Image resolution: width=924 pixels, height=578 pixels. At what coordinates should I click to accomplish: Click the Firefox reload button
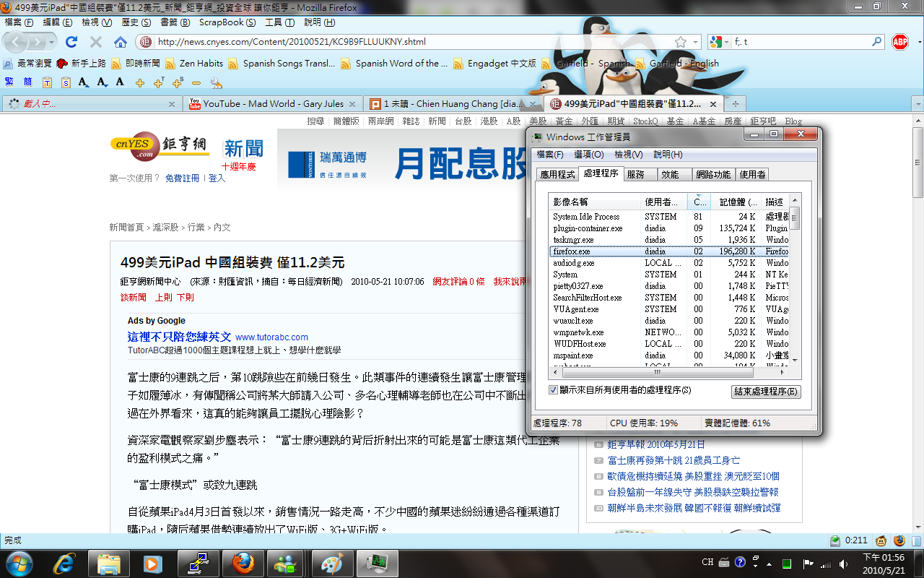pos(71,42)
